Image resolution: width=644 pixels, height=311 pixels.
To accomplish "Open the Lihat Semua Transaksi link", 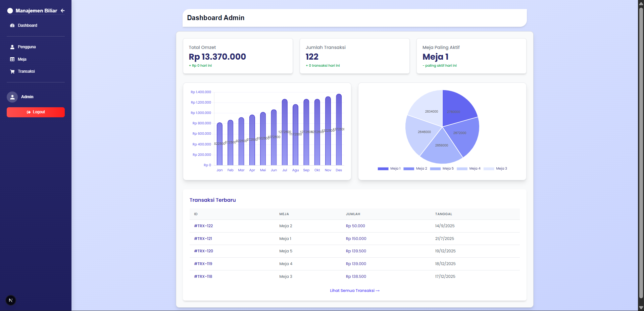I will [354, 291].
